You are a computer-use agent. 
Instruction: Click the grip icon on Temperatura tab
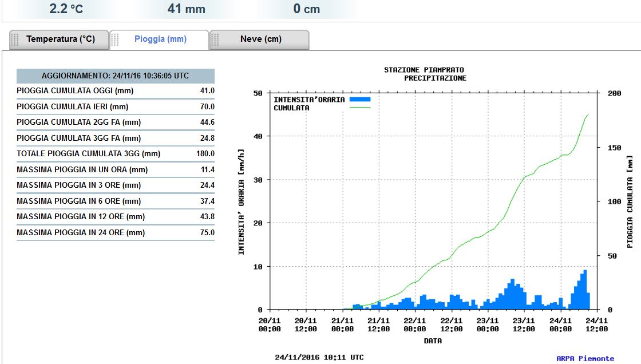pyautogui.click(x=15, y=39)
